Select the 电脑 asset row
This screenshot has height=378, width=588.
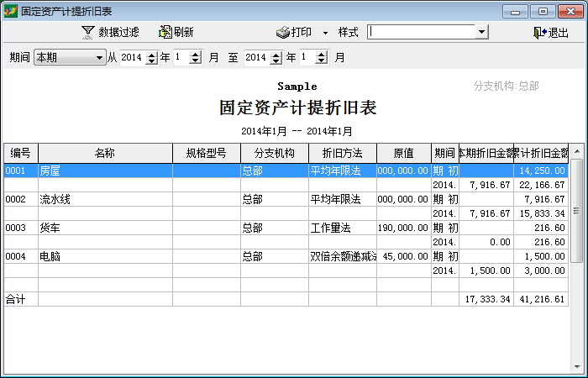pos(105,256)
